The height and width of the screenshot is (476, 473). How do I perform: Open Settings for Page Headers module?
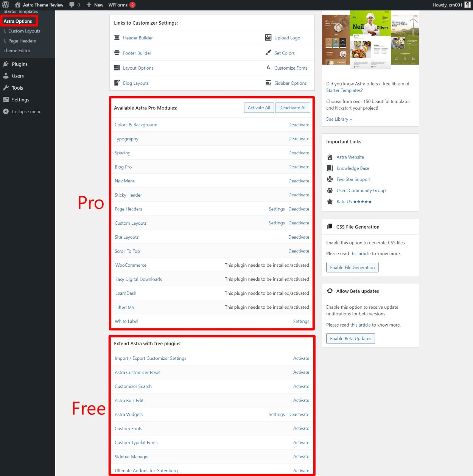(277, 209)
